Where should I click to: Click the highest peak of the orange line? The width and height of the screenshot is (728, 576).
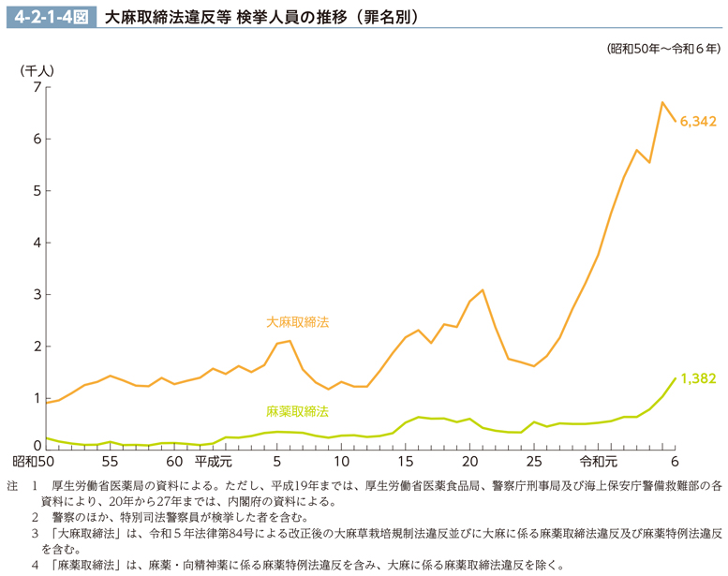pyautogui.click(x=662, y=102)
